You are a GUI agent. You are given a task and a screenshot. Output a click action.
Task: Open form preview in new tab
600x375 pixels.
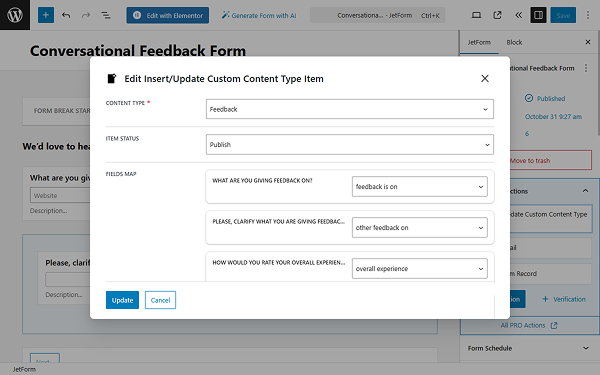click(x=497, y=15)
